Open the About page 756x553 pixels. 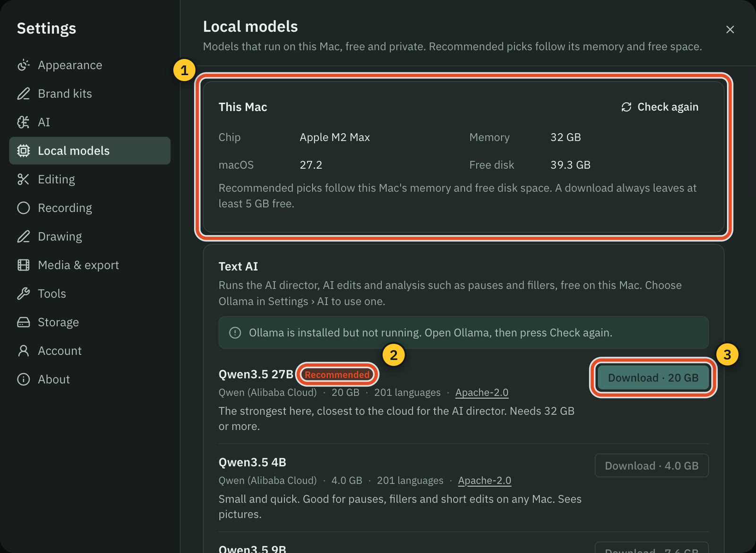(90, 380)
